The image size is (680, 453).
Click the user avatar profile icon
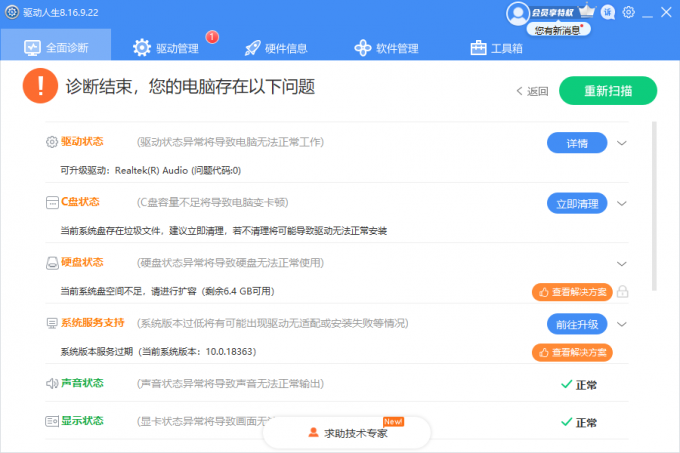pos(517,13)
